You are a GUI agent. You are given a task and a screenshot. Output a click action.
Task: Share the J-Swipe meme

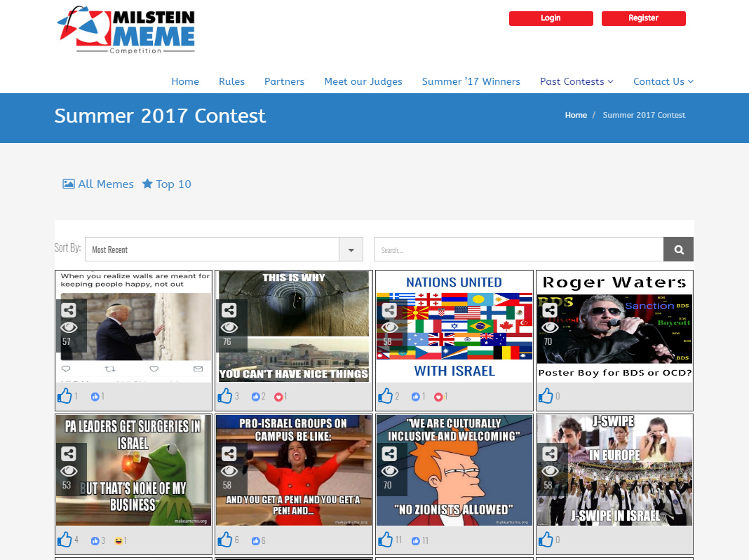[550, 454]
